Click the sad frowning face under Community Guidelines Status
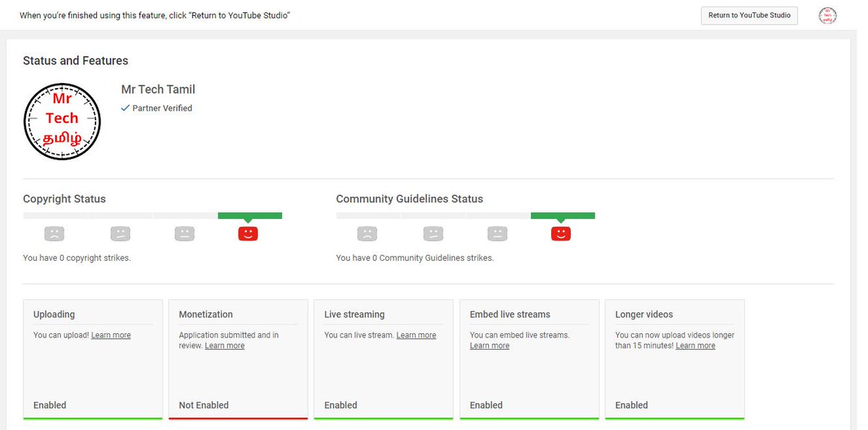The height and width of the screenshot is (430, 868). click(x=367, y=233)
